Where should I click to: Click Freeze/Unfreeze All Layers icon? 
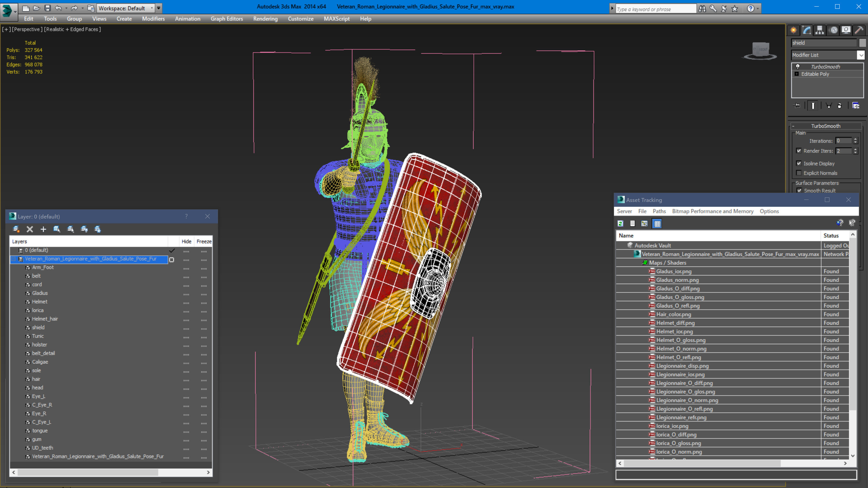click(98, 229)
